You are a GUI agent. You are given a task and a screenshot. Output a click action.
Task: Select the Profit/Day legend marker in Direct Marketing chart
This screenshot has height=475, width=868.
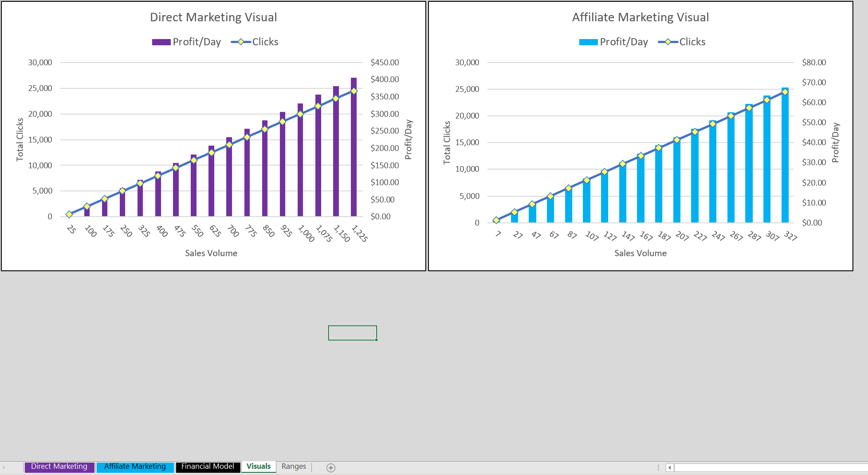point(161,42)
